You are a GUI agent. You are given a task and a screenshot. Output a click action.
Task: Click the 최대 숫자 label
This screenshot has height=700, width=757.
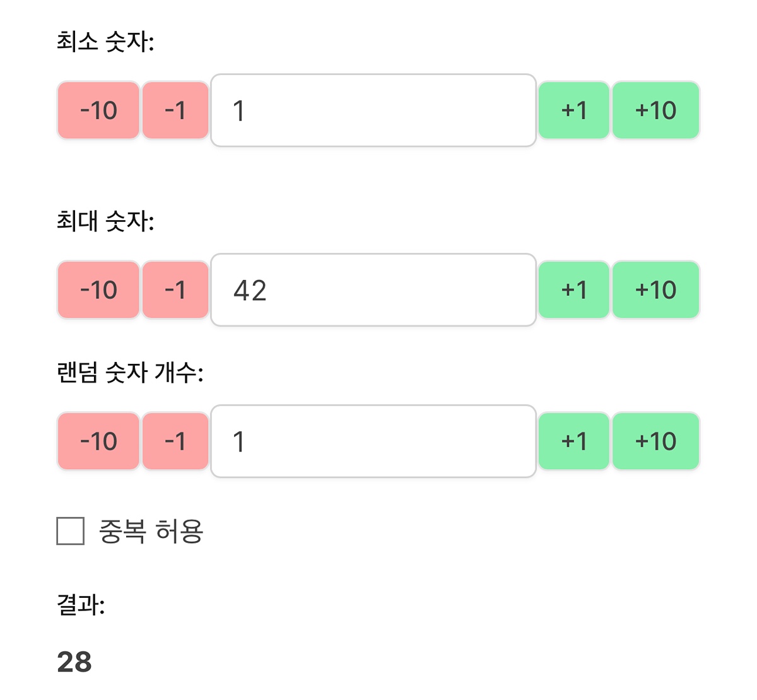click(105, 221)
